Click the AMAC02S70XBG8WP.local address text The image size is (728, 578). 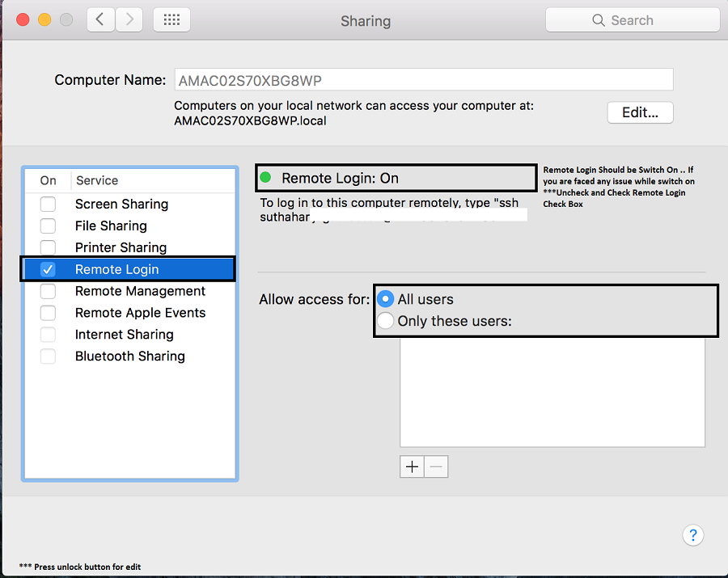click(250, 120)
